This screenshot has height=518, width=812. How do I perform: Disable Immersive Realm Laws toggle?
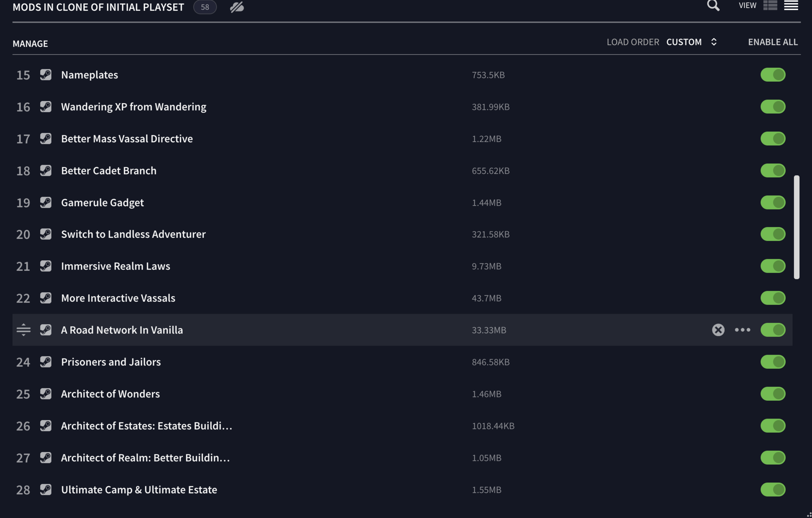(773, 266)
